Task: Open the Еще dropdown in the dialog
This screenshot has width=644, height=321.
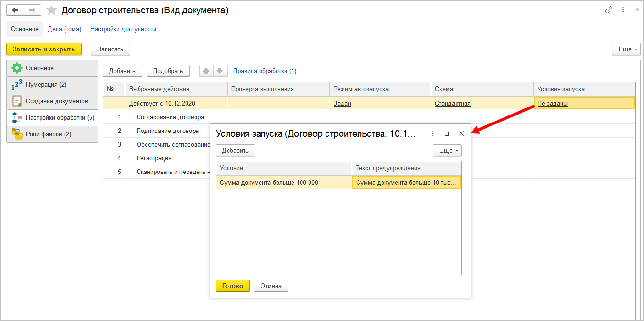Action: (447, 151)
